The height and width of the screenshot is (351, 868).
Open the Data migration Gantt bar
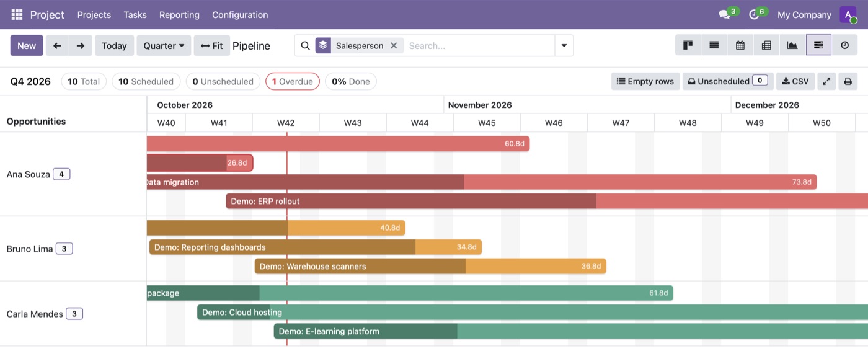(481, 182)
